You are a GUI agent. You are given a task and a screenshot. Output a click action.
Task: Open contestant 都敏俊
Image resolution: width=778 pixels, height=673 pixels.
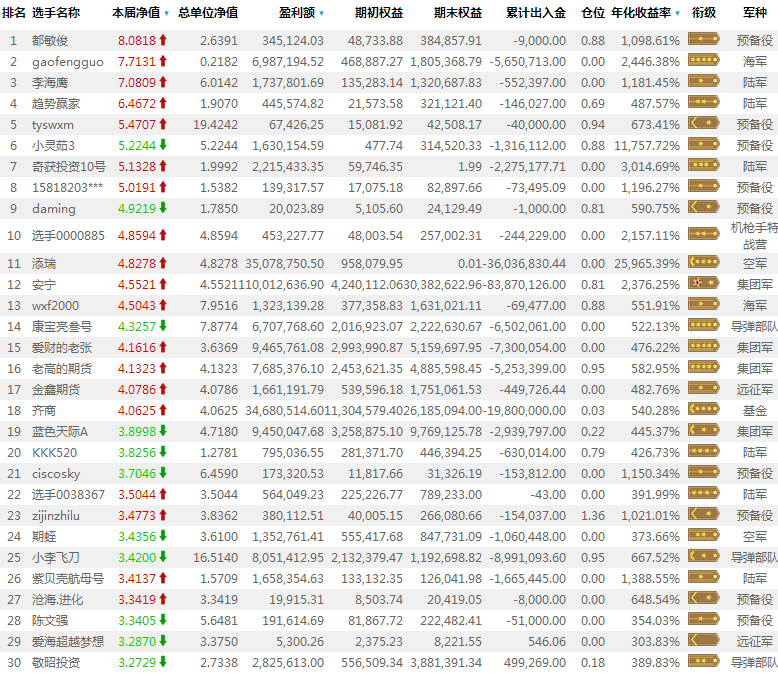point(50,41)
